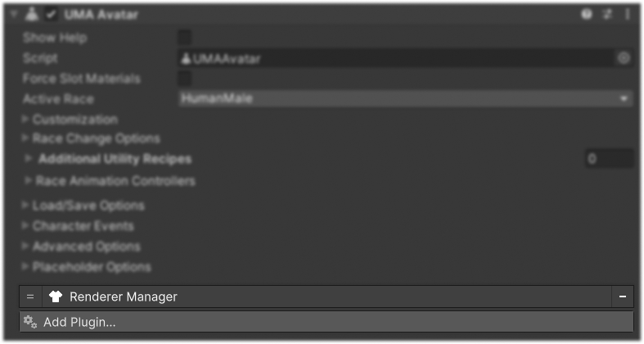Expand Additional Utility Recipes list
Screen dimensions: 644x344
point(29,159)
